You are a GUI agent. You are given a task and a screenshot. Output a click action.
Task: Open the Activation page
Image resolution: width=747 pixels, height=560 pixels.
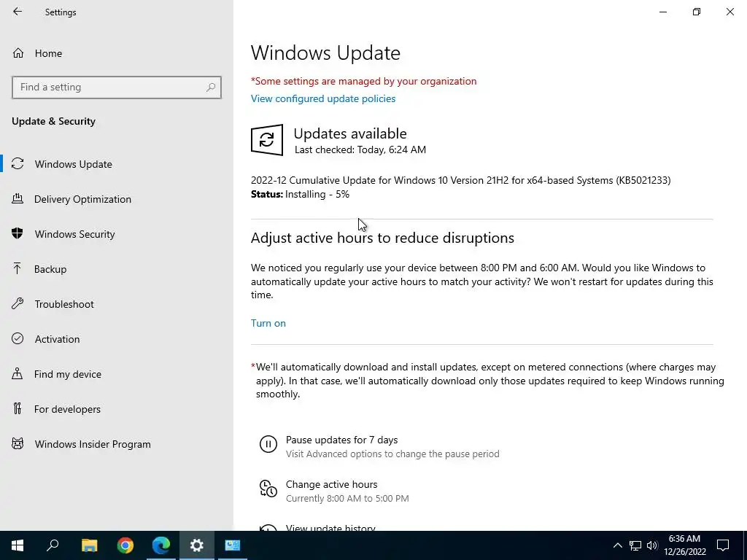[x=117, y=339]
